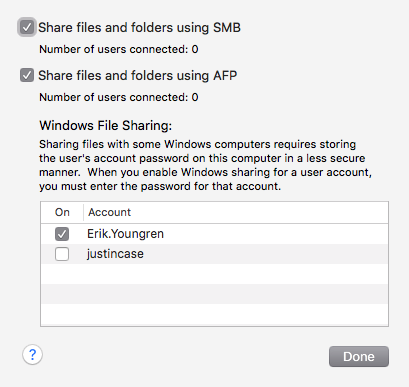Click the Done button
409x387 pixels.
pyautogui.click(x=359, y=356)
